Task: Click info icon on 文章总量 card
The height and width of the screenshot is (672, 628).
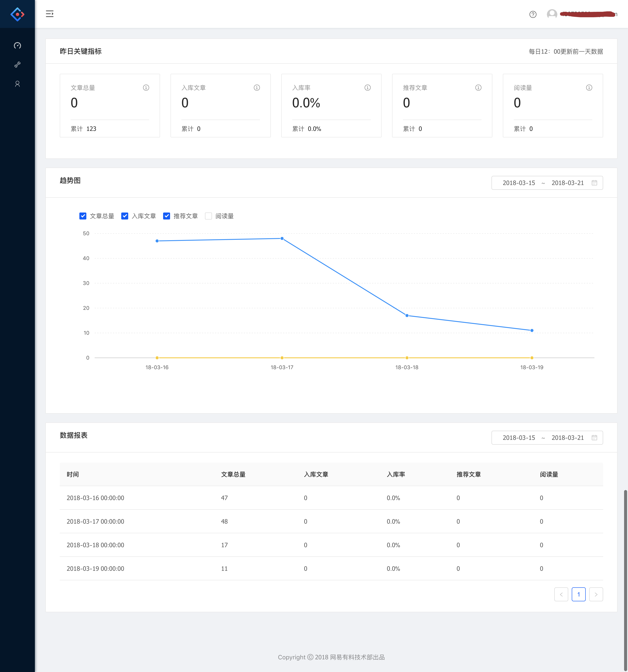Action: tap(146, 87)
